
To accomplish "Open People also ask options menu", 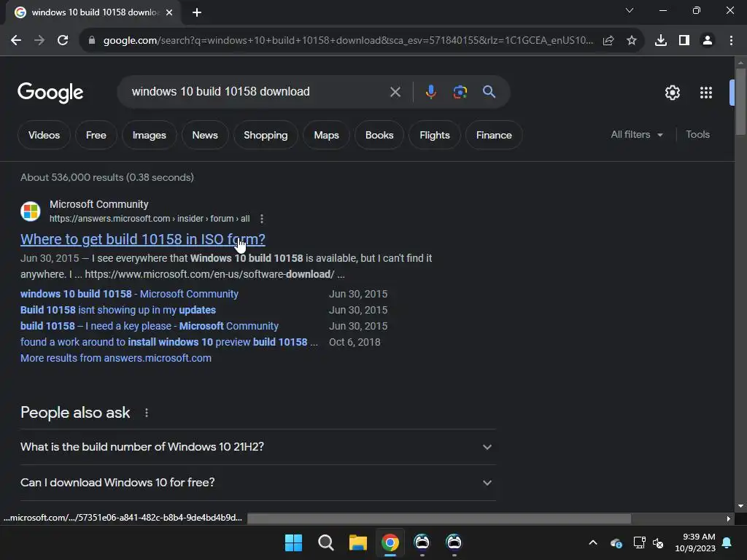I will [x=146, y=413].
